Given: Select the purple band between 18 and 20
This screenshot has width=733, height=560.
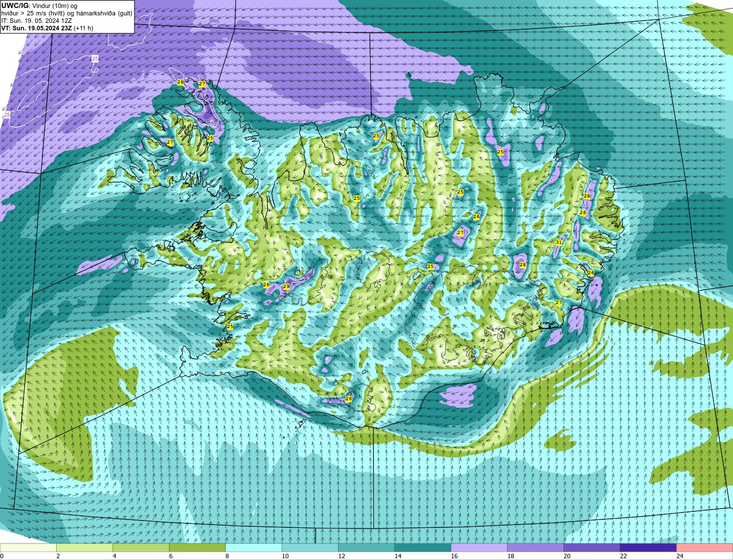Looking at the screenshot, I should [x=536, y=547].
